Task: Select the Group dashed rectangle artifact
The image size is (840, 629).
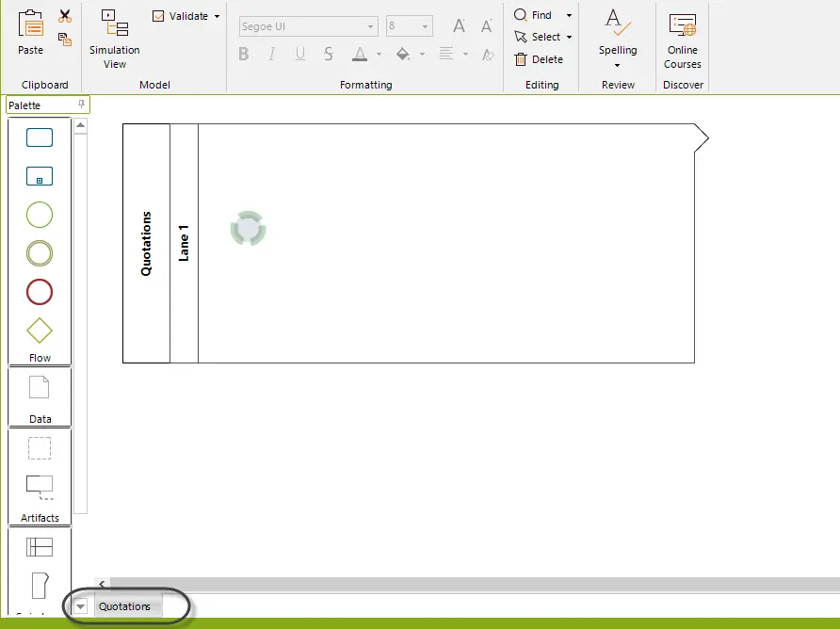Action: 40,448
